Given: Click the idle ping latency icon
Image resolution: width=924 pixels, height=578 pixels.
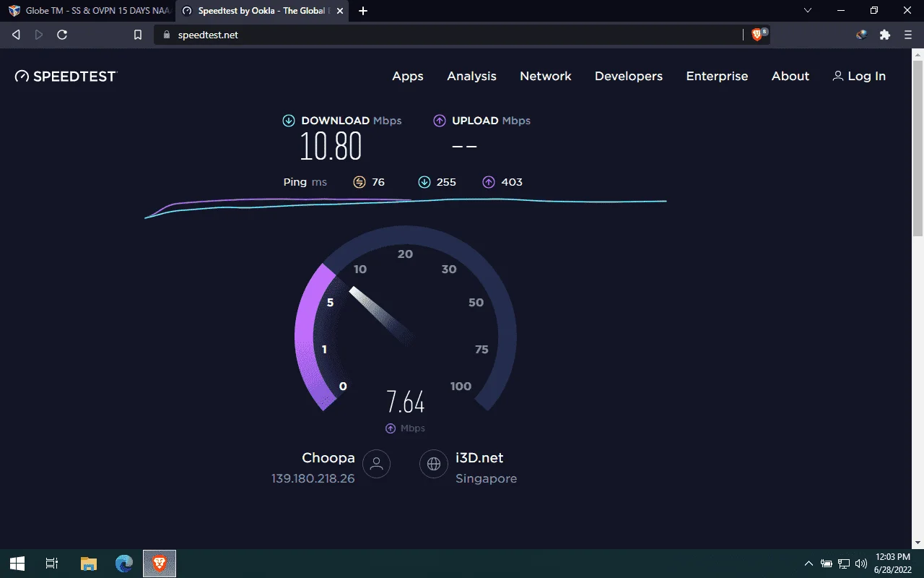Looking at the screenshot, I should (x=359, y=182).
